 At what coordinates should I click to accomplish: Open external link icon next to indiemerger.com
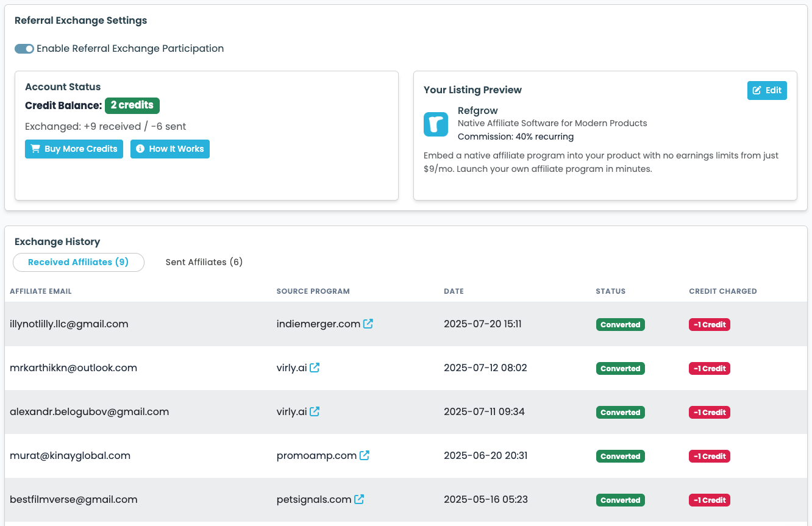368,324
